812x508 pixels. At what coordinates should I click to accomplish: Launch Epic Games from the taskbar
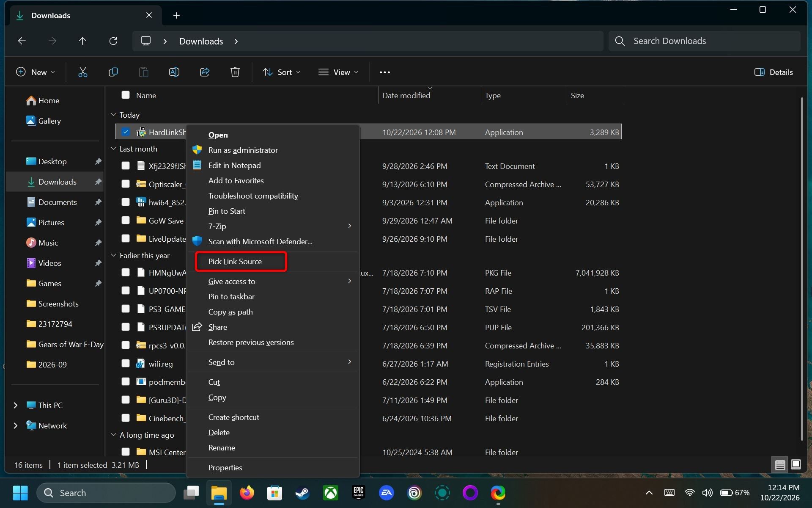pyautogui.click(x=358, y=493)
